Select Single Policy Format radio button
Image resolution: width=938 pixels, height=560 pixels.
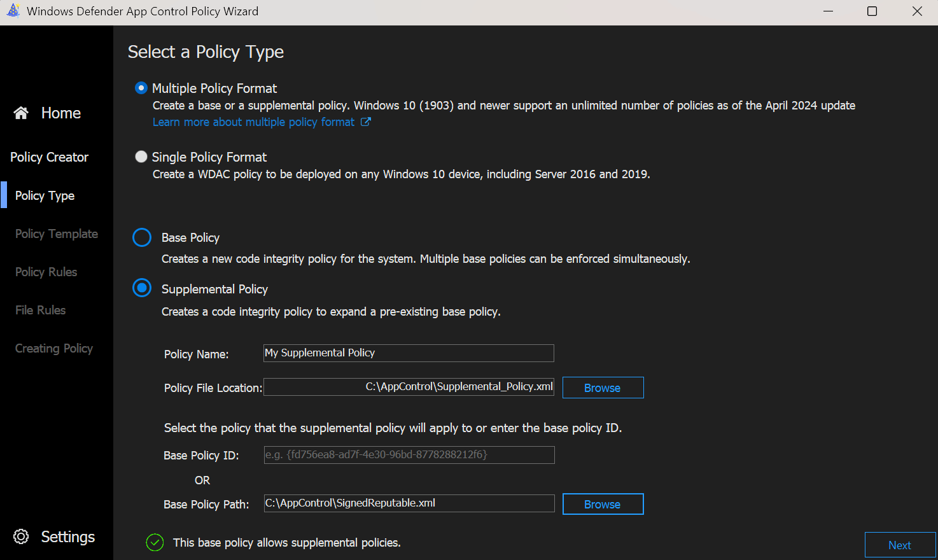coord(141,157)
